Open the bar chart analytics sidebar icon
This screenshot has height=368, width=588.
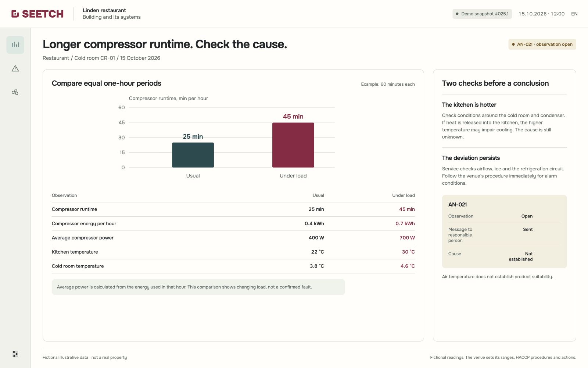[15, 45]
